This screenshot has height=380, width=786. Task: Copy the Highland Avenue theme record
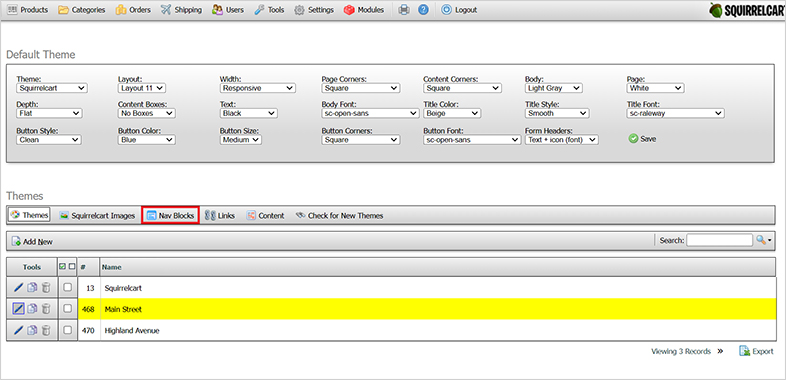point(32,330)
